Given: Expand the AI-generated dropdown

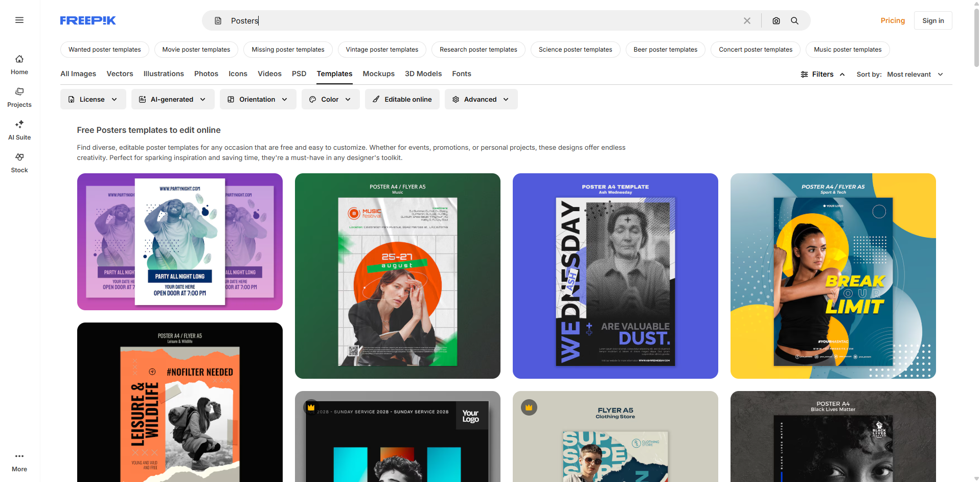Looking at the screenshot, I should tap(173, 99).
